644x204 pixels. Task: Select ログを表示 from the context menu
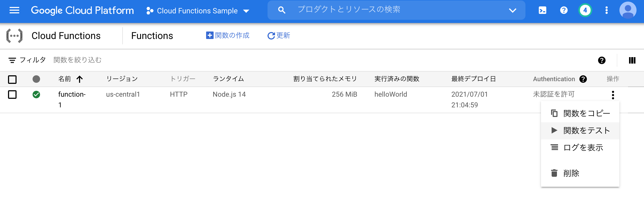(x=580, y=148)
